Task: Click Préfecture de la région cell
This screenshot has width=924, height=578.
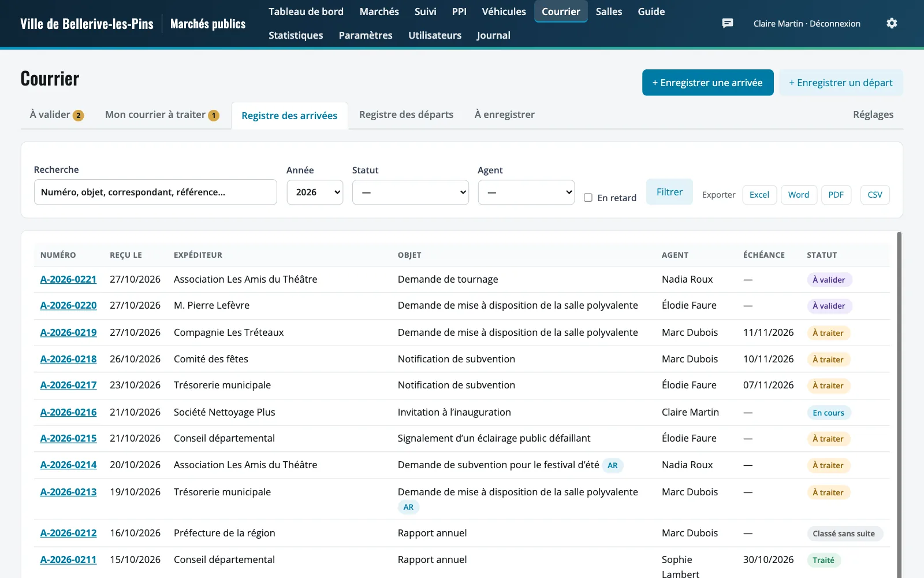Action: click(x=224, y=533)
